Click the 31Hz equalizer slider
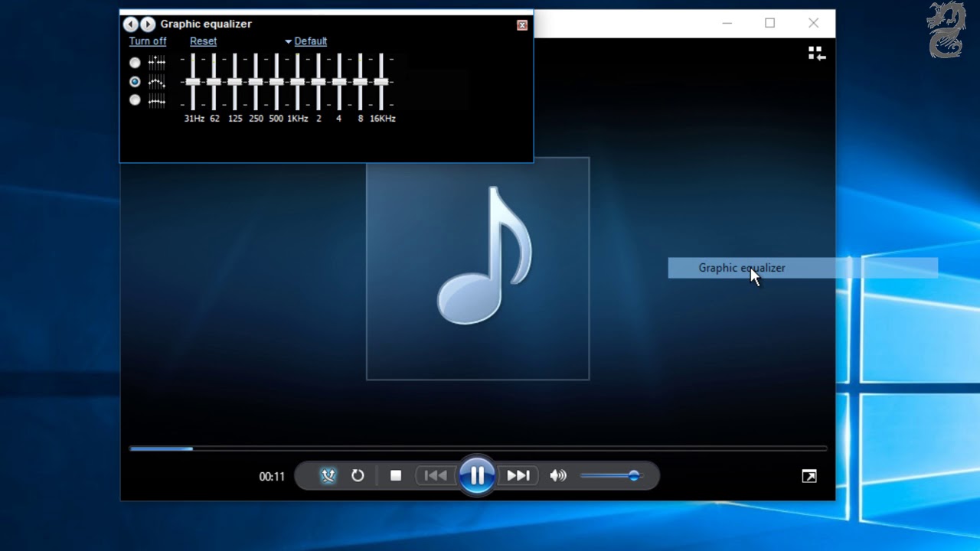This screenshot has width=980, height=551. click(x=193, y=82)
